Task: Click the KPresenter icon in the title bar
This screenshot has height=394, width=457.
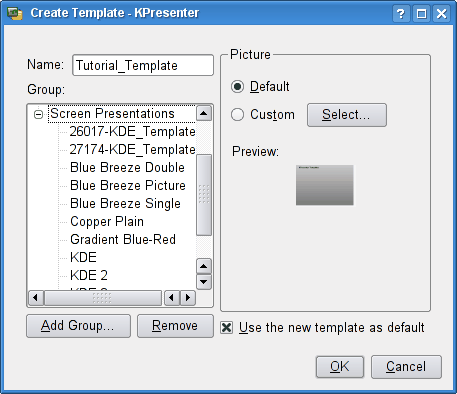Action: point(15,13)
